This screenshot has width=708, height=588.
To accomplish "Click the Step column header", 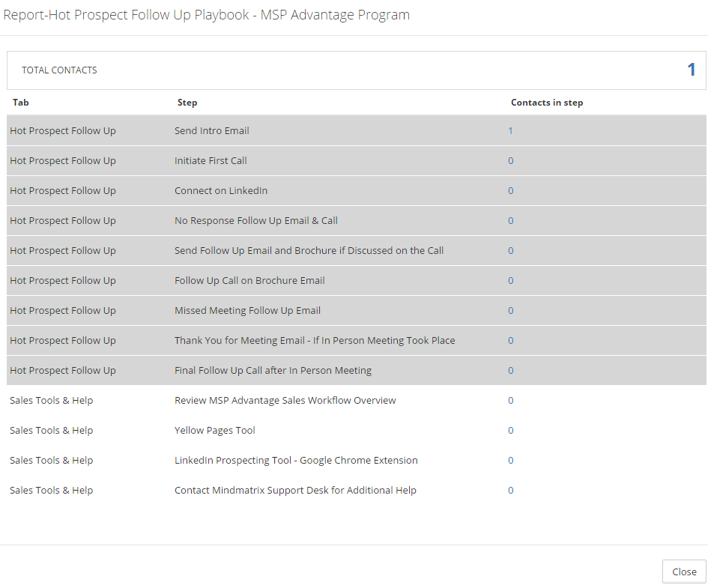I will click(x=187, y=103).
